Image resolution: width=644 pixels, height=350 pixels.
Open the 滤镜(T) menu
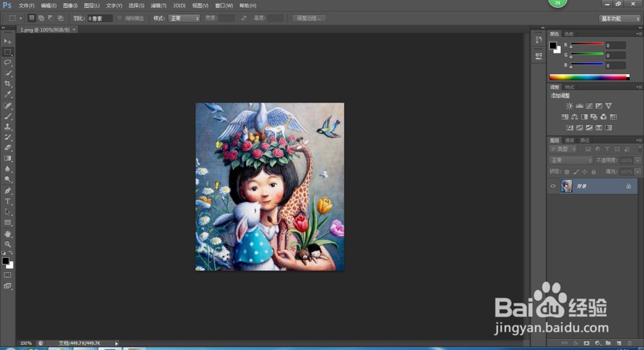pyautogui.click(x=158, y=5)
